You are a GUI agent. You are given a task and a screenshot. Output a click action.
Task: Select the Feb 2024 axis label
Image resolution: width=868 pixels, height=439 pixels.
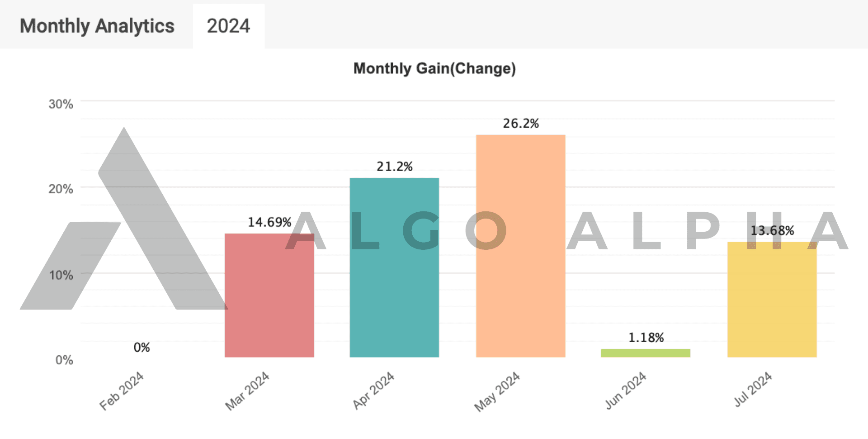(121, 390)
